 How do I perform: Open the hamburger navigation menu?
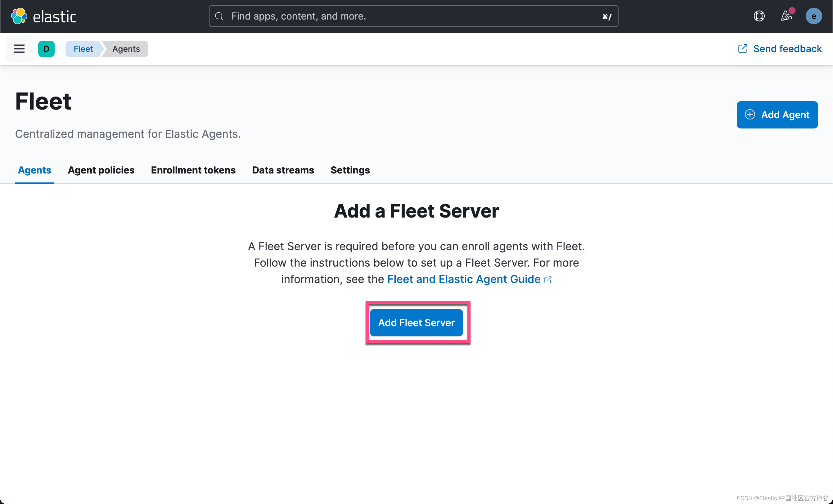[19, 49]
